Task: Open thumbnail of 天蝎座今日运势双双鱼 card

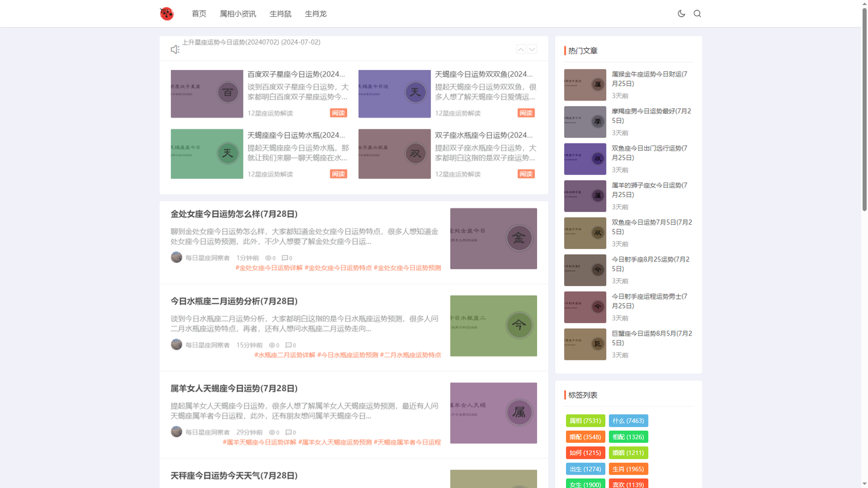Action: (394, 93)
